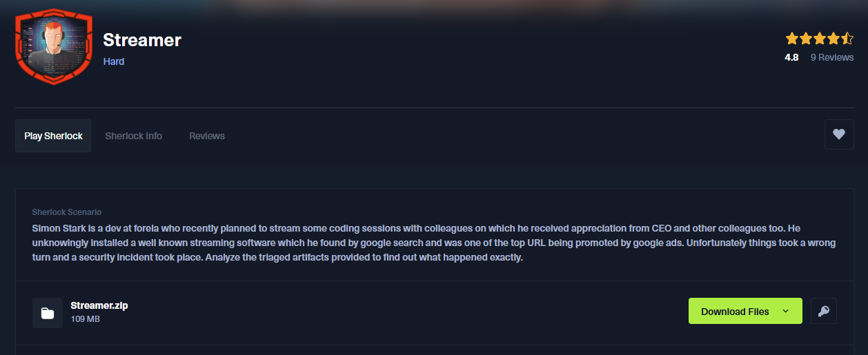Click the 4.8 rating score
Viewport: 868px width, 355px height.
[x=791, y=57]
